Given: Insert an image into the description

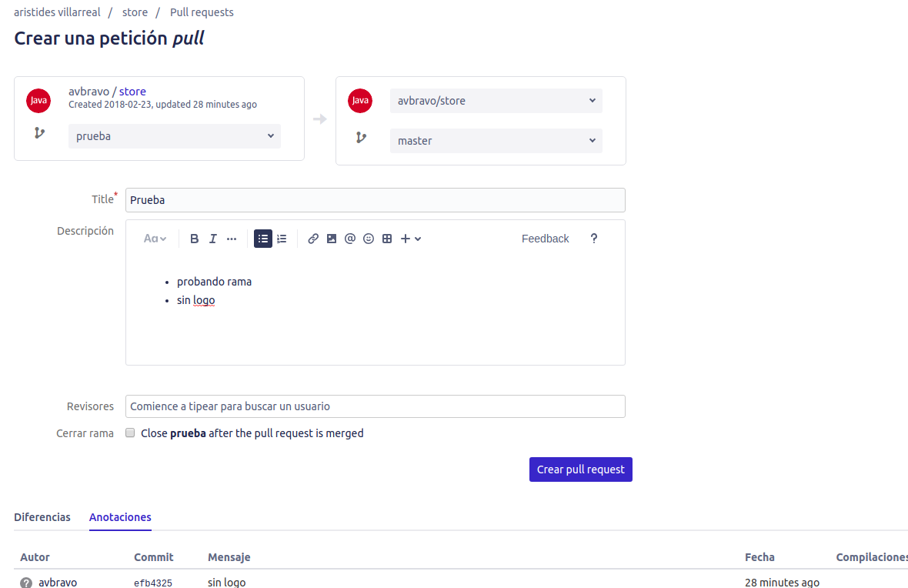Looking at the screenshot, I should (x=331, y=239).
